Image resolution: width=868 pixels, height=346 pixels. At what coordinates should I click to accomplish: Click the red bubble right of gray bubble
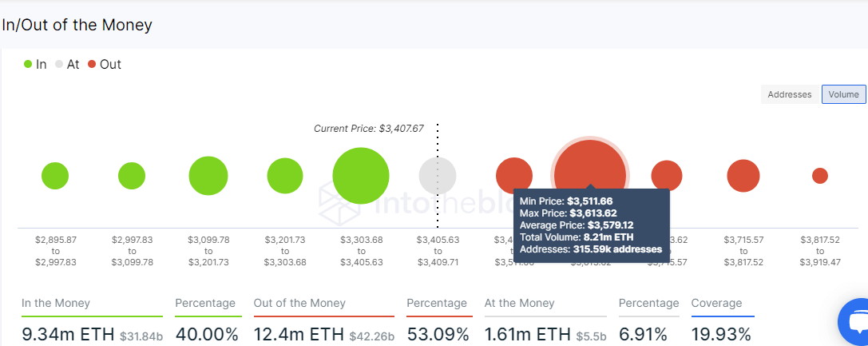point(514,175)
